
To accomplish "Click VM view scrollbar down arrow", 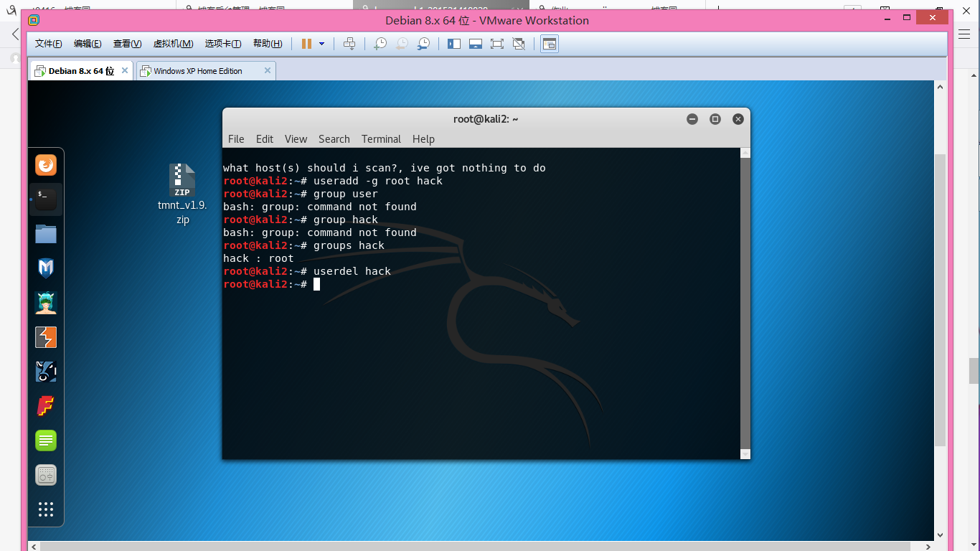I will 941,534.
